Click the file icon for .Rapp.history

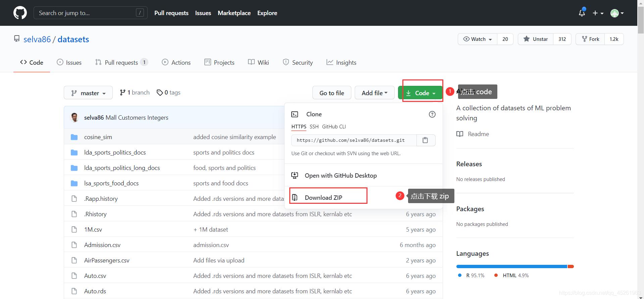tap(74, 199)
